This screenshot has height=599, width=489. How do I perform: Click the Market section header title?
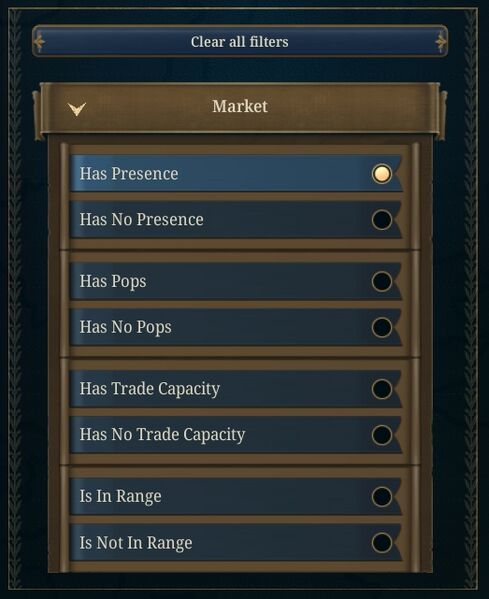coord(240,106)
